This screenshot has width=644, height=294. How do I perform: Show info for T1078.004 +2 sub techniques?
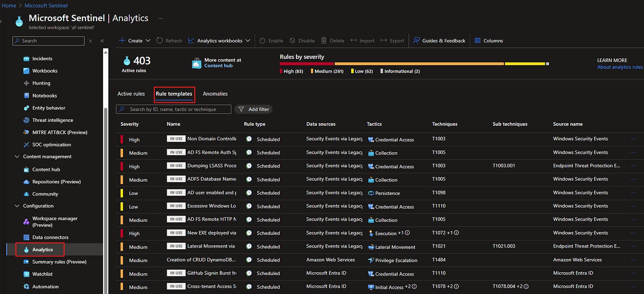pos(526,286)
